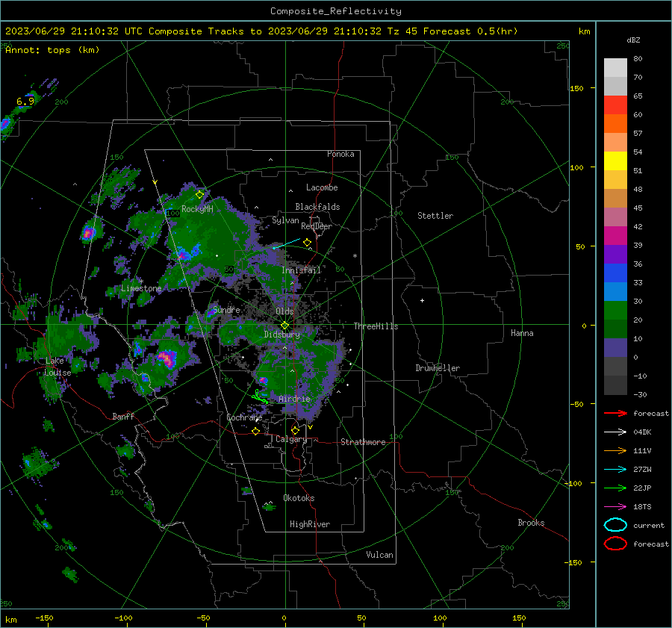Choose the green 22JP arrow in legend

tap(615, 488)
